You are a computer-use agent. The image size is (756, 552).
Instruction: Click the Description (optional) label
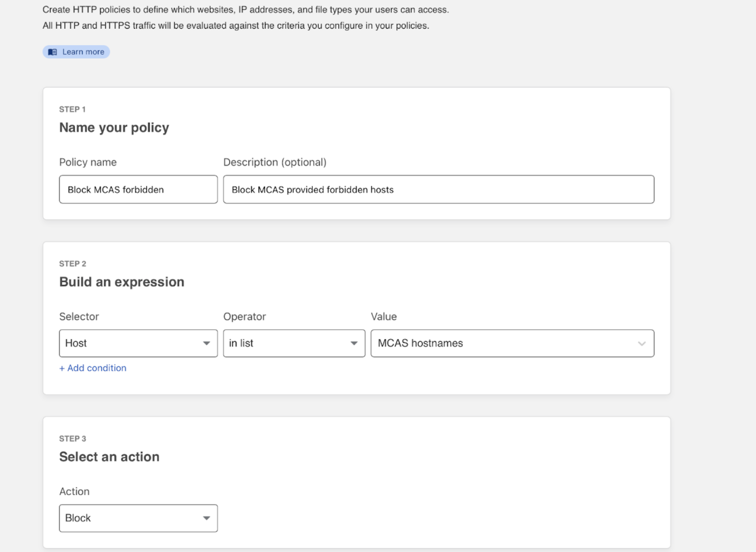pos(275,162)
